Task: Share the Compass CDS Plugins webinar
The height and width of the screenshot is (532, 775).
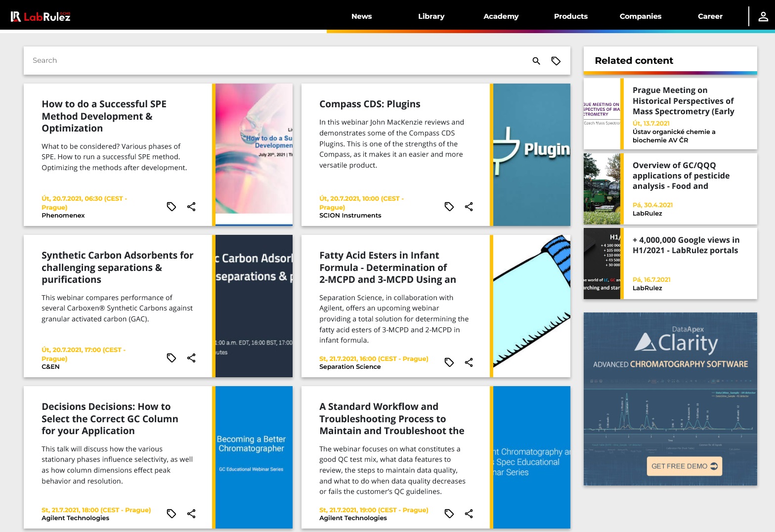Action: pos(469,207)
